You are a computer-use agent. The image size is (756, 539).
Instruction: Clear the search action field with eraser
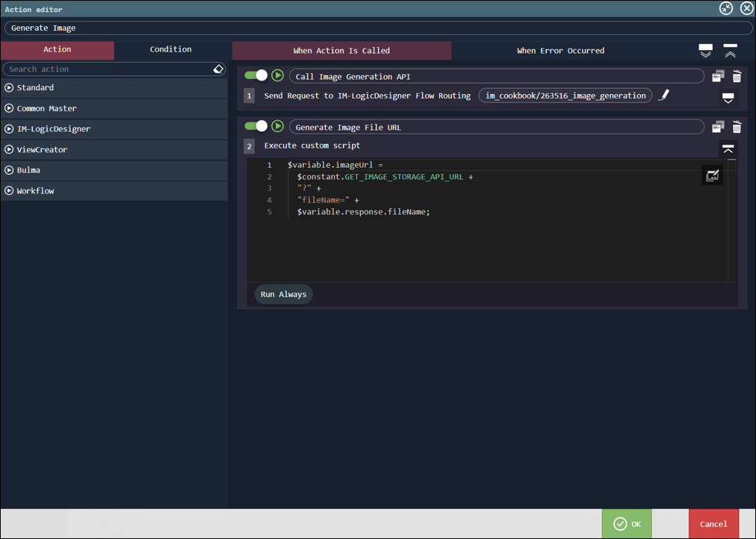pyautogui.click(x=218, y=69)
